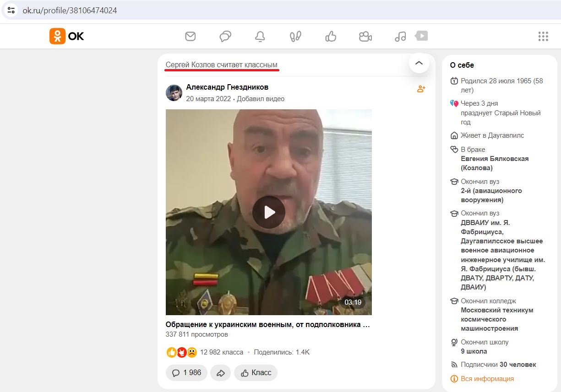This screenshot has width=561, height=392.
Task: Open the music note icon
Action: tap(400, 36)
